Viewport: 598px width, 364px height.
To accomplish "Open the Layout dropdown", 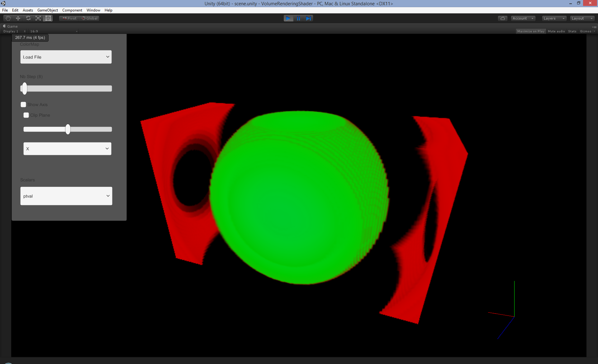I will click(x=582, y=18).
